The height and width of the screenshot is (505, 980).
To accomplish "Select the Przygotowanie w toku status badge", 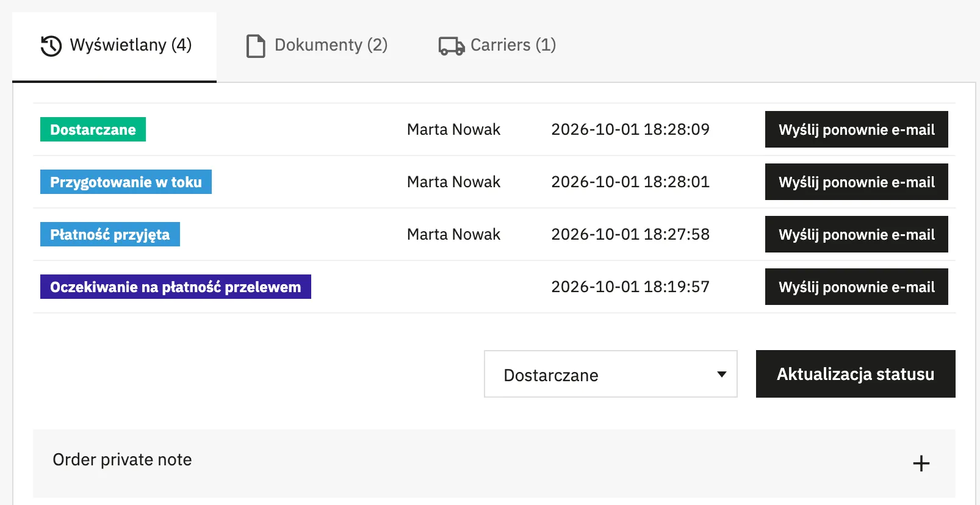I will pyautogui.click(x=126, y=182).
